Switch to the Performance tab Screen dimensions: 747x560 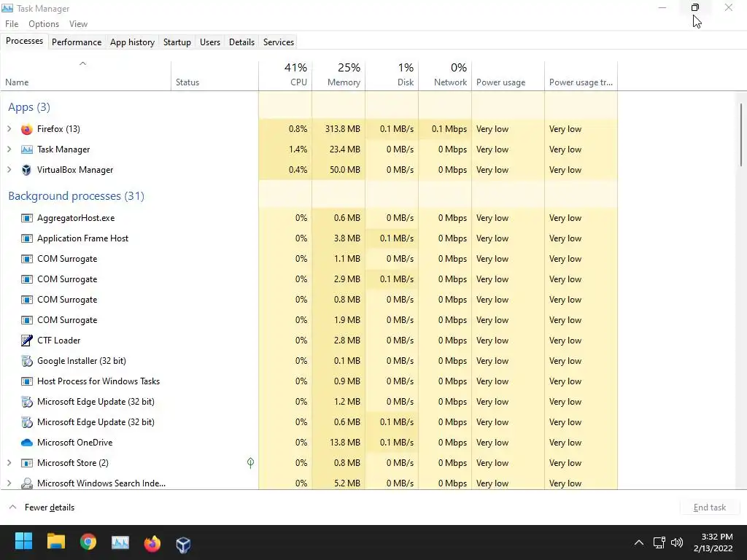click(77, 42)
